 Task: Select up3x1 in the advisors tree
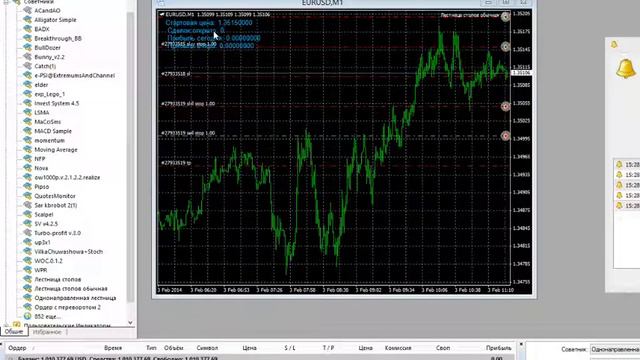click(42, 242)
